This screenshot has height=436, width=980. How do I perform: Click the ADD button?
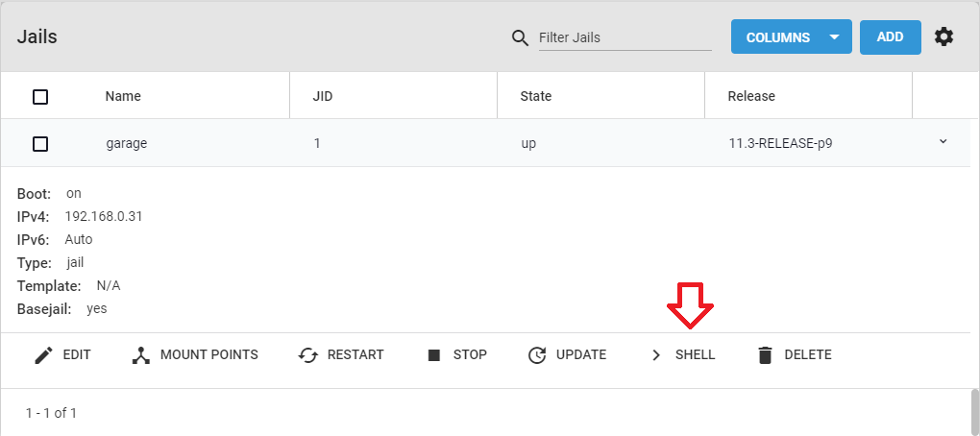point(890,36)
